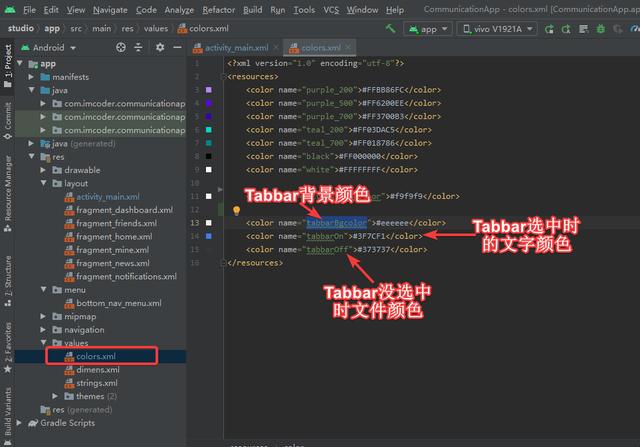The height and width of the screenshot is (447, 640).
Task: Open the Refactor menu
Action: pyautogui.click(x=218, y=10)
